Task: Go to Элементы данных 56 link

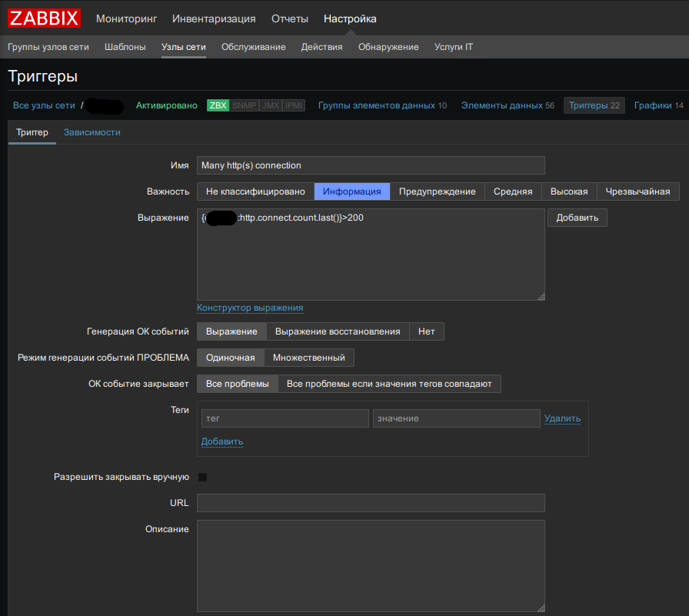Action: click(508, 105)
